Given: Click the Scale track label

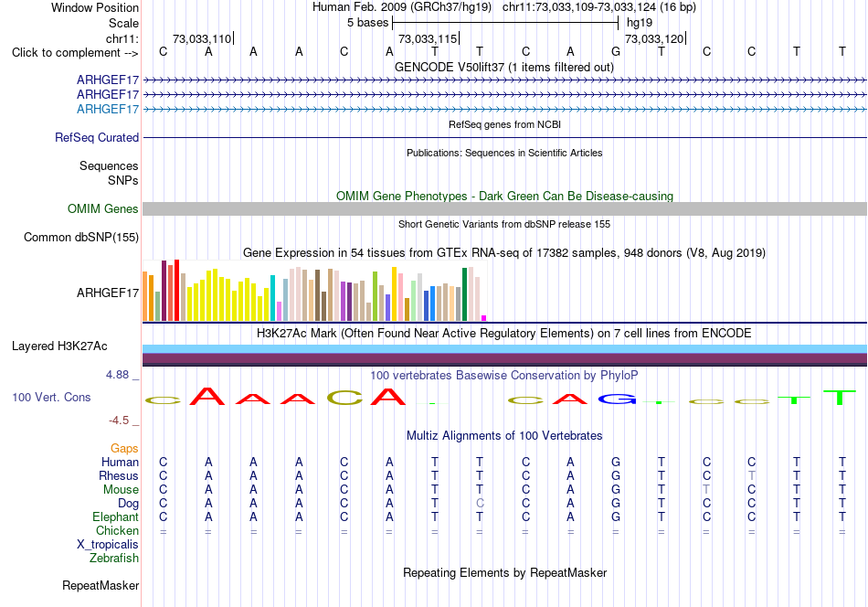Looking at the screenshot, I should pos(123,23).
